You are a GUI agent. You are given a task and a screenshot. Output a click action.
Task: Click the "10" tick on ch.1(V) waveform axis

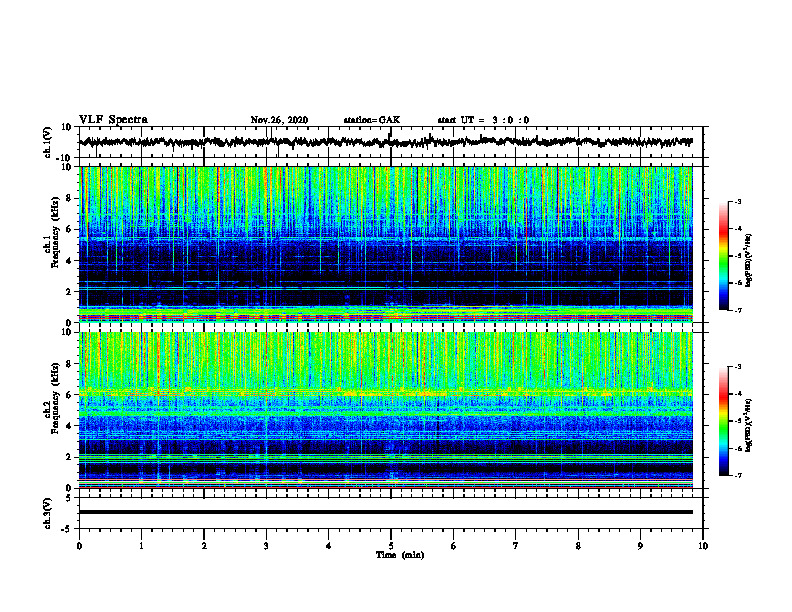click(67, 127)
